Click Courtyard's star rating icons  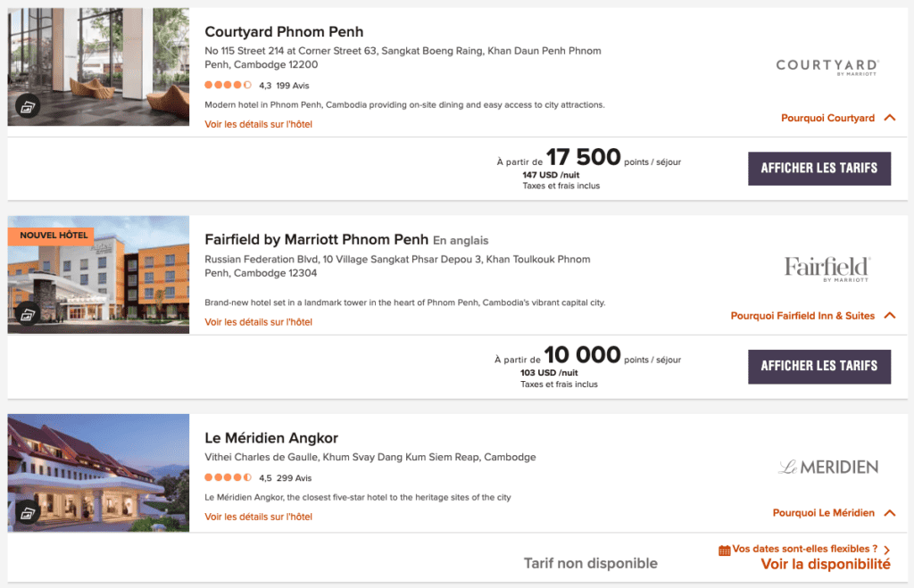click(228, 86)
